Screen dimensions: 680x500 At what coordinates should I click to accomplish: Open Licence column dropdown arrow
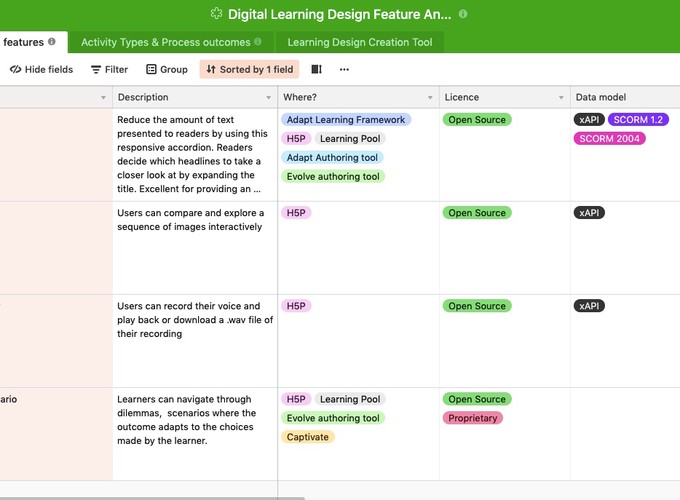tap(561, 98)
